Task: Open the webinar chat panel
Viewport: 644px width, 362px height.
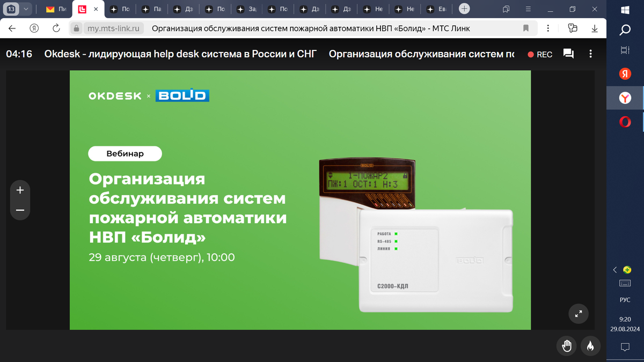Action: pyautogui.click(x=568, y=54)
